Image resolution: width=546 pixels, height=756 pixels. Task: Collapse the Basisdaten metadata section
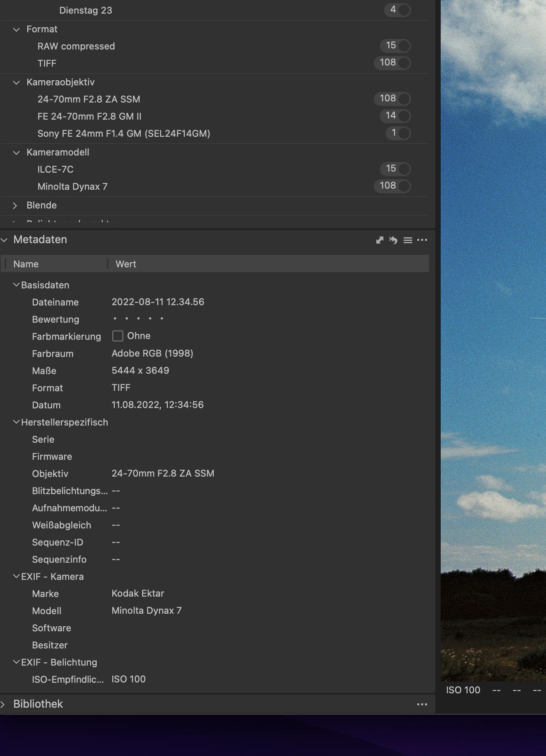point(16,285)
